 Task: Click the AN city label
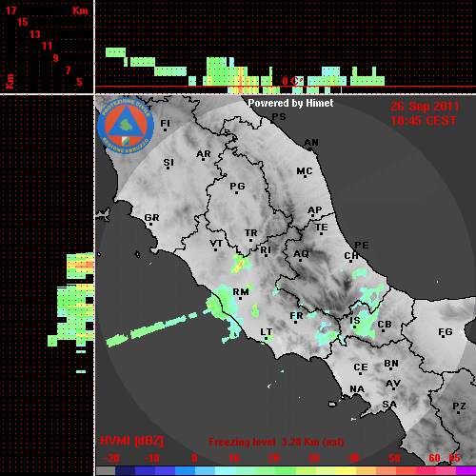[x=311, y=143]
